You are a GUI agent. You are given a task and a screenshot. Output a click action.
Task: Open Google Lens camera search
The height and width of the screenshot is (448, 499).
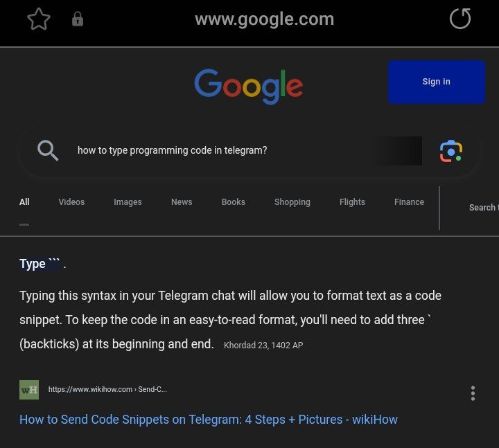451,151
